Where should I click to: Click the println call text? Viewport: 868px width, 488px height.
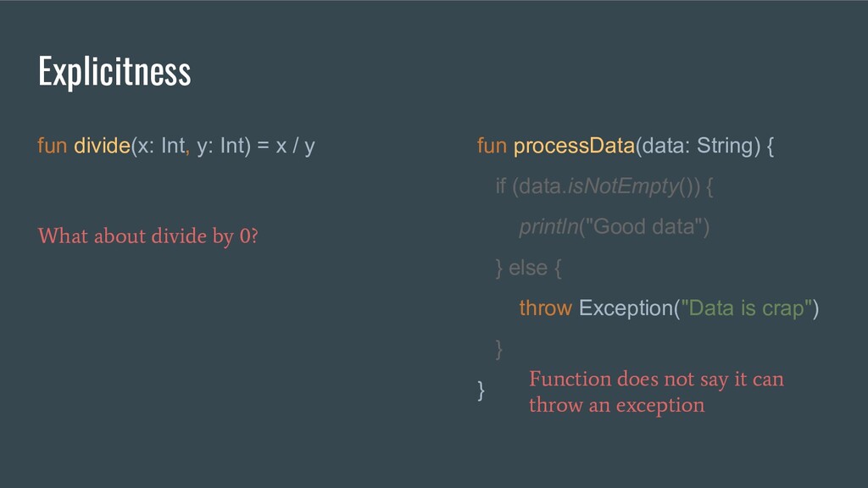pos(548,227)
